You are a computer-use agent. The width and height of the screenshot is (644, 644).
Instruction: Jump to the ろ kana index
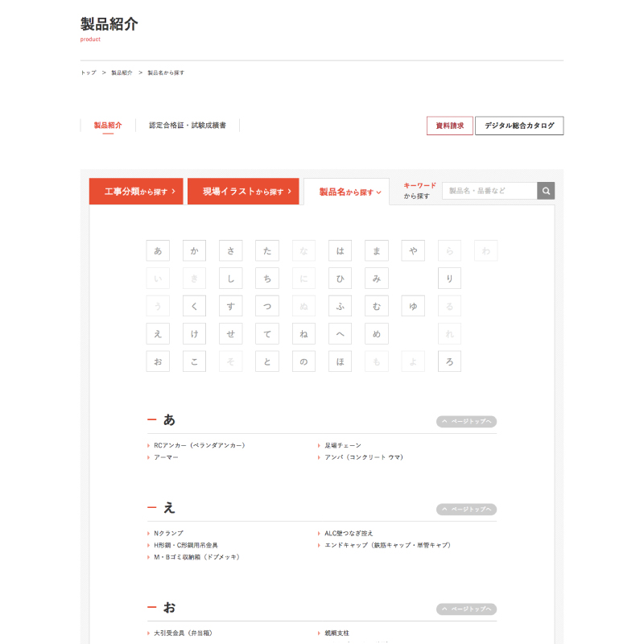click(449, 361)
